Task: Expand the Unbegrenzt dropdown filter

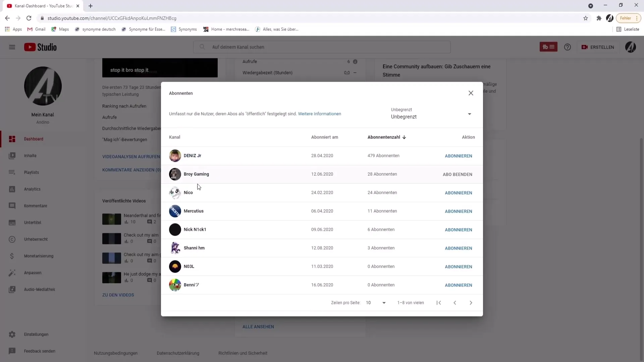Action: pyautogui.click(x=470, y=114)
